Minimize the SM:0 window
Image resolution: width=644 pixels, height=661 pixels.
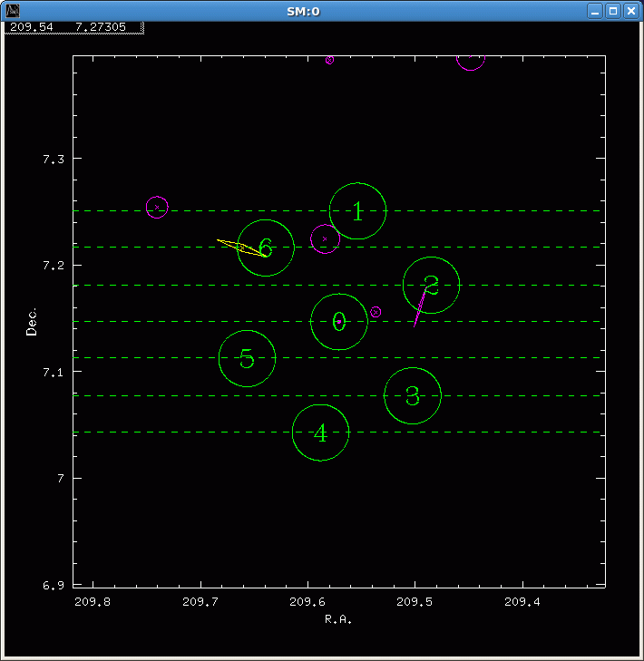(595, 11)
